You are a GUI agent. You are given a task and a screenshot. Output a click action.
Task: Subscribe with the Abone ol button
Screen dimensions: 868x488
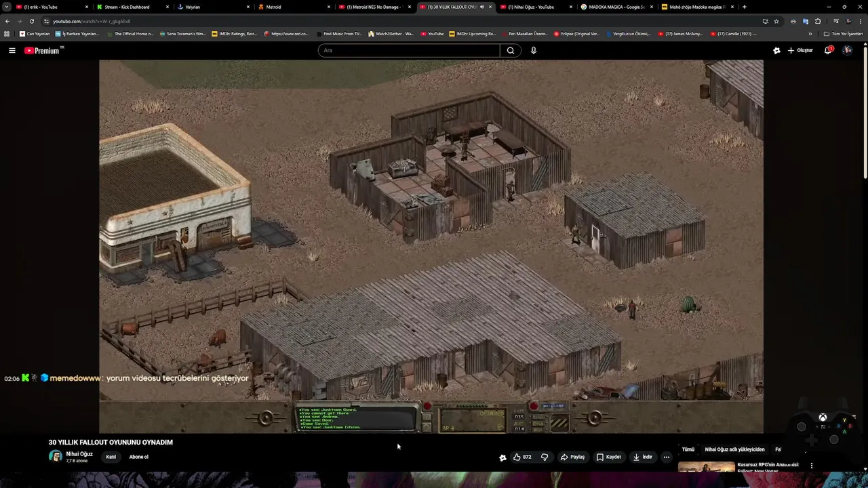coord(139,457)
